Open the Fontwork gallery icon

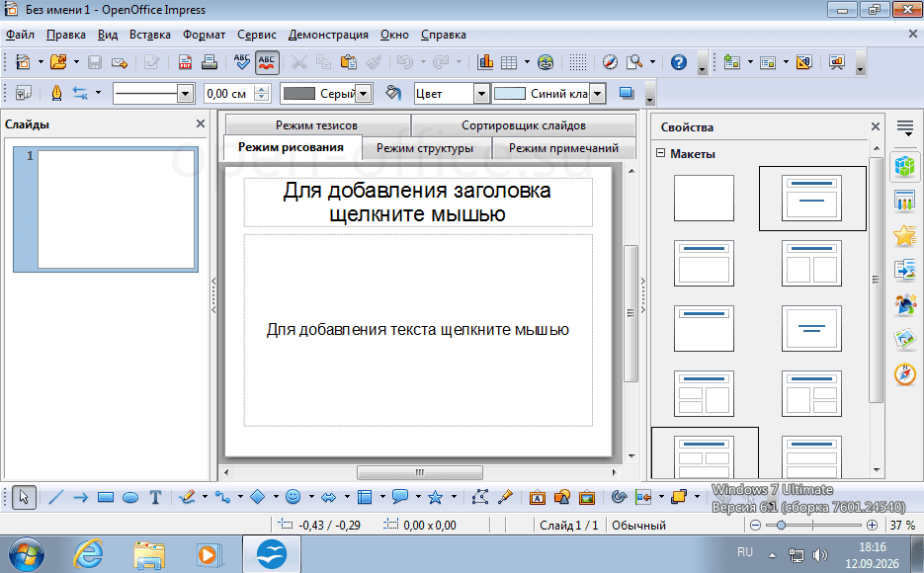click(x=537, y=498)
